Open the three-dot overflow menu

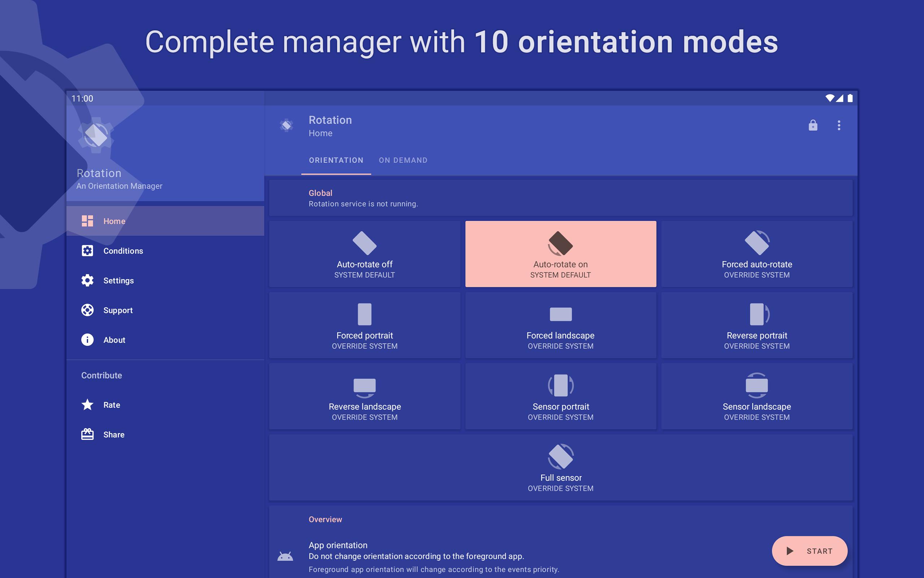point(839,125)
